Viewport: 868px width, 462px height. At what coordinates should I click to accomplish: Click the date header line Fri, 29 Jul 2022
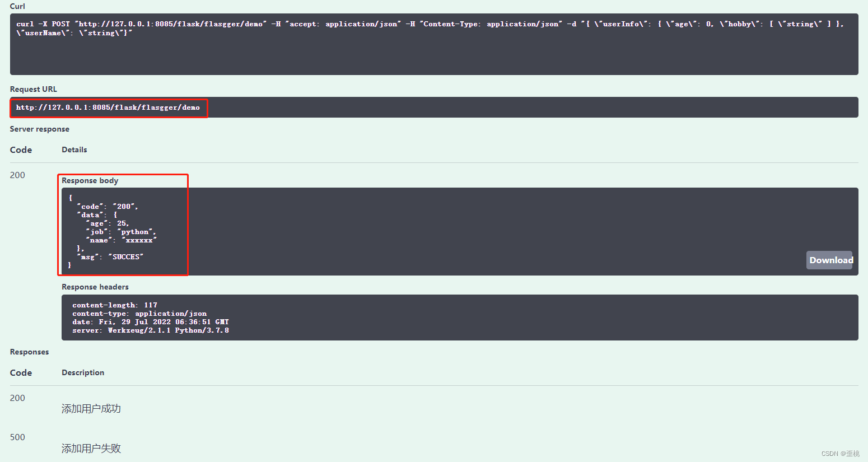151,322
